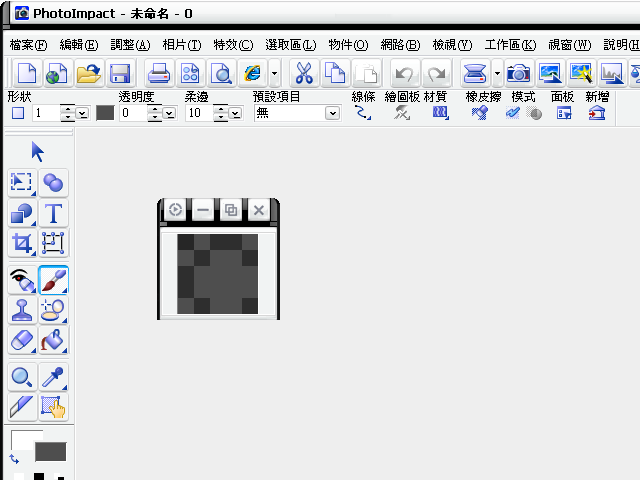Click the histogram levels icon
The height and width of the screenshot is (480, 640).
tap(612, 73)
